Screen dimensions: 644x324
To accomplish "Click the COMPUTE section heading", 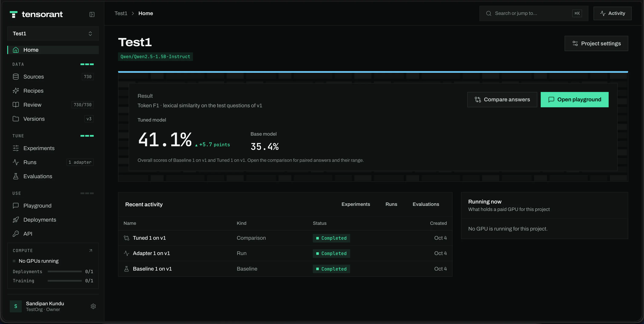I will click(x=23, y=250).
